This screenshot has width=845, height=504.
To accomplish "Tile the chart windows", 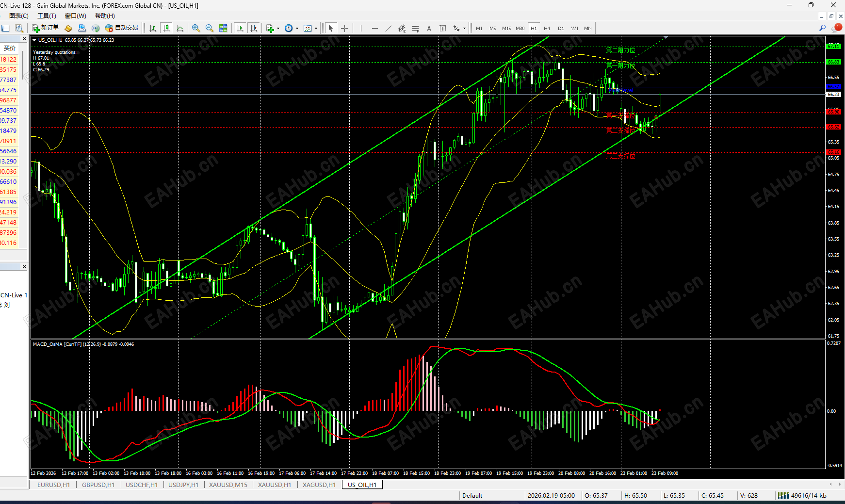I will 223,28.
